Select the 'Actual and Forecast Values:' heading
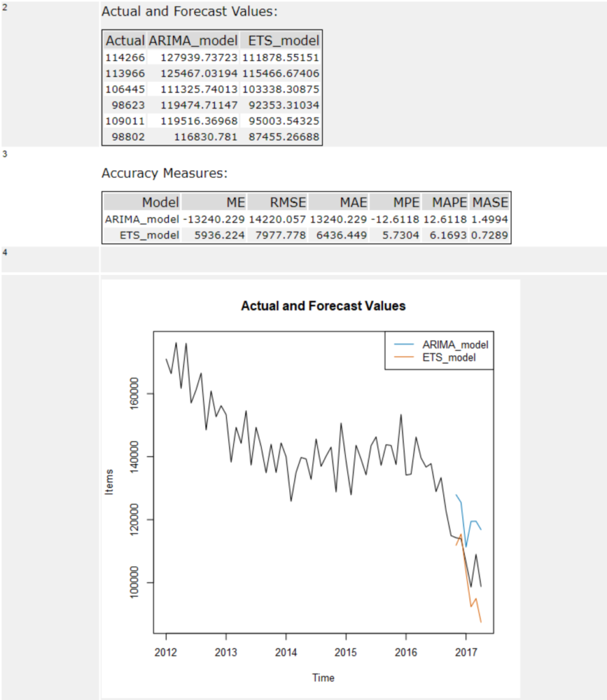The width and height of the screenshot is (607, 700). pyautogui.click(x=189, y=12)
